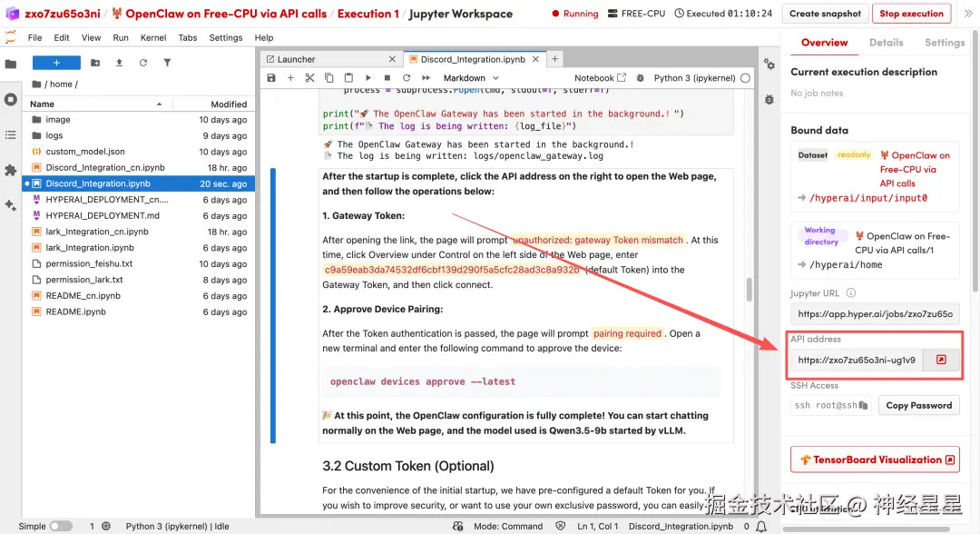The image size is (980, 534).
Task: Open the logs folder
Action: coord(138,135)
